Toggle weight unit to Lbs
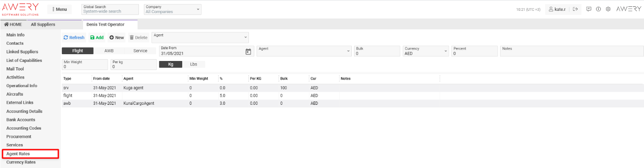The width and height of the screenshot is (644, 168). (193, 64)
